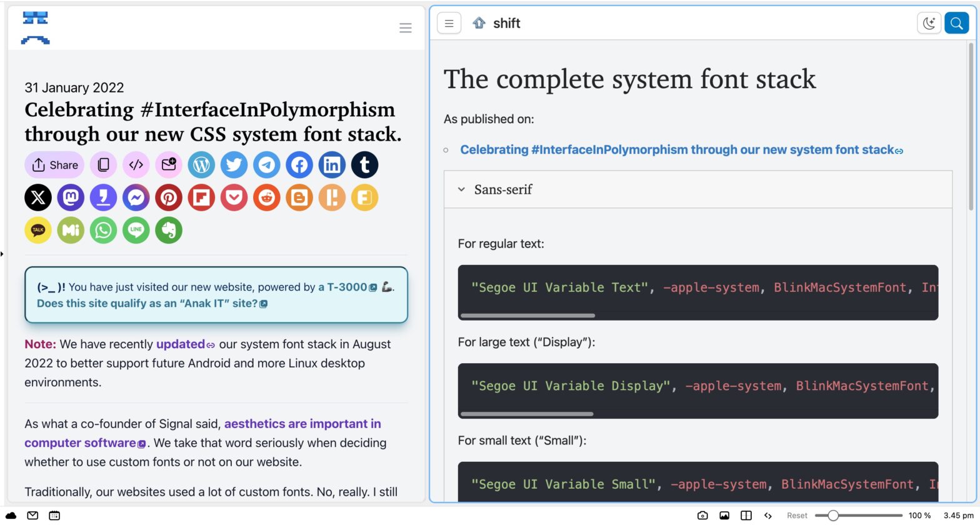Click the Telegram share icon
The width and height of the screenshot is (980, 525).
point(266,165)
